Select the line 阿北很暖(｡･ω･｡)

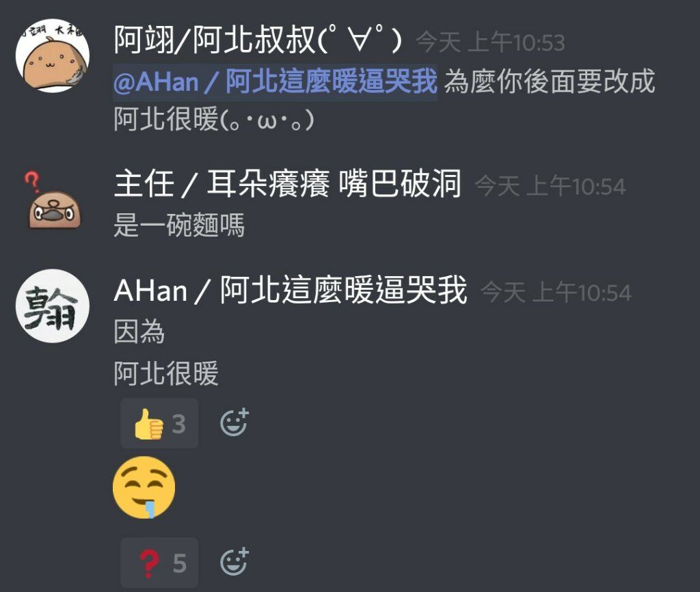(214, 119)
